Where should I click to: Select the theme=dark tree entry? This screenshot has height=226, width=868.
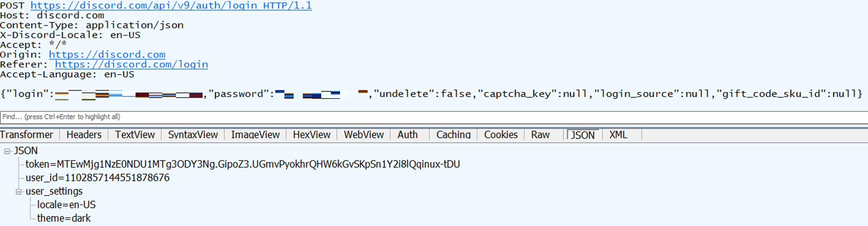click(x=64, y=218)
